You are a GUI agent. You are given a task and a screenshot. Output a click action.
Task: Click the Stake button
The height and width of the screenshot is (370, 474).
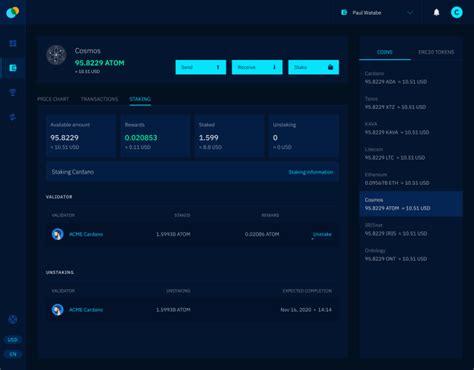click(313, 67)
